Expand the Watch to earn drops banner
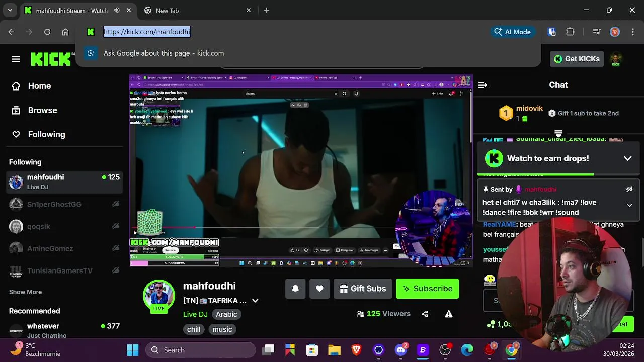Screen dimensions: 644x362 628,158
